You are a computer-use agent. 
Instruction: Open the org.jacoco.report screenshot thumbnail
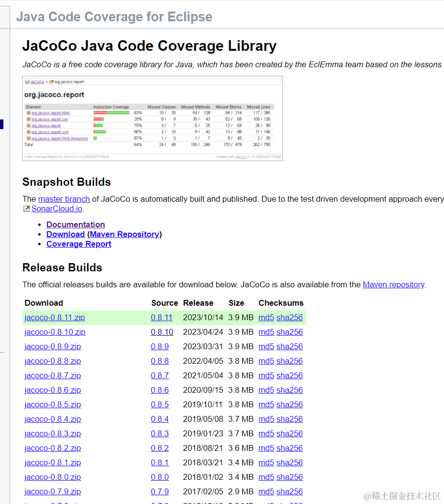point(152,119)
